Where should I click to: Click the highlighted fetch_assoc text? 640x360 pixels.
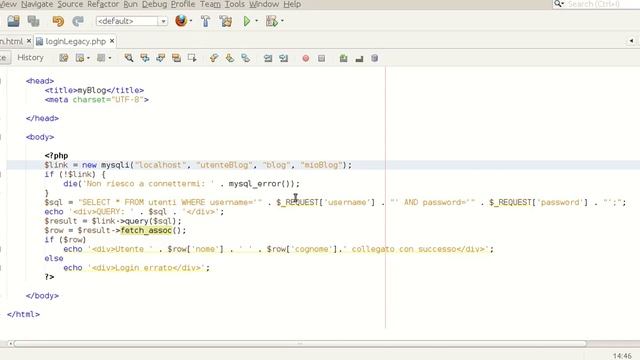[x=146, y=230]
